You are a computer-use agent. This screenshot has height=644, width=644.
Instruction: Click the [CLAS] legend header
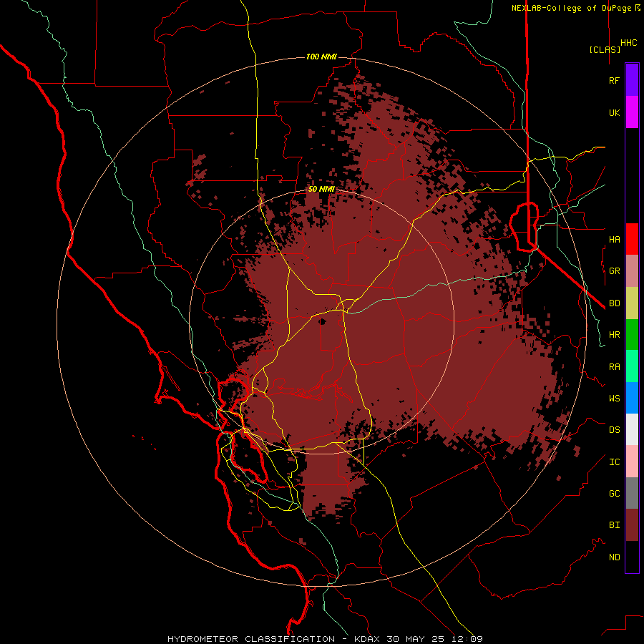tap(605, 49)
